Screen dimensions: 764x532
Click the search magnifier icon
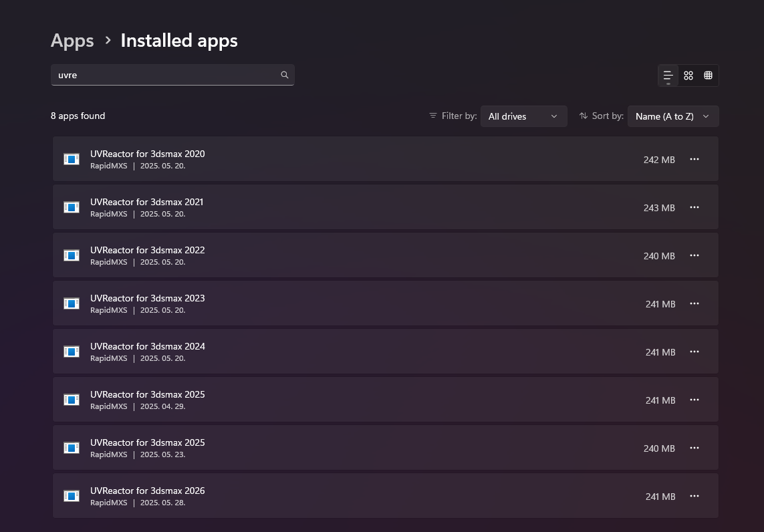point(285,75)
